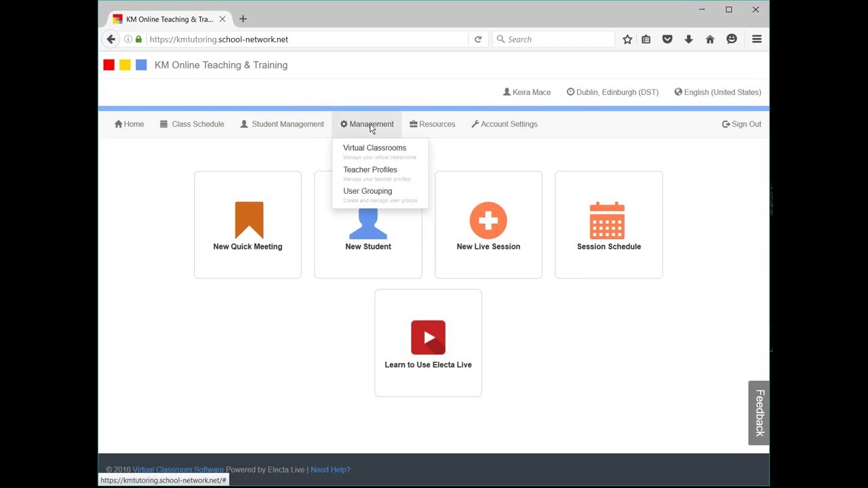
Task: Toggle the Management dropdown menu
Action: (x=367, y=124)
